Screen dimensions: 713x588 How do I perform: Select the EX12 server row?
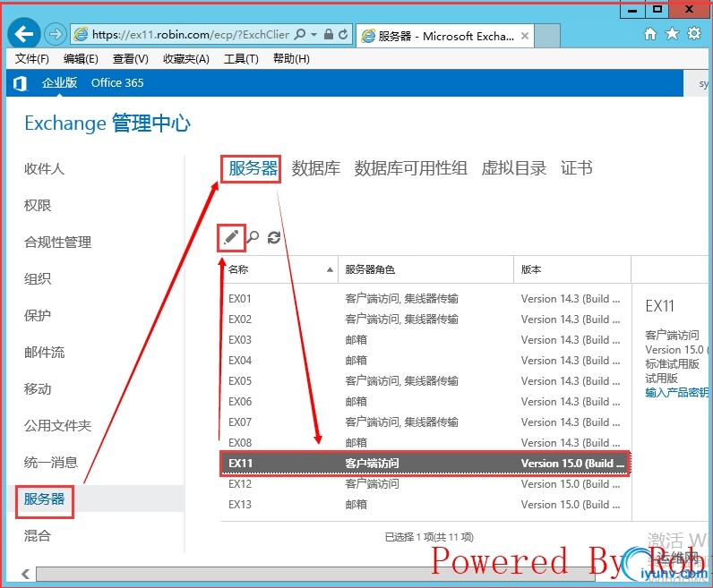(x=425, y=484)
